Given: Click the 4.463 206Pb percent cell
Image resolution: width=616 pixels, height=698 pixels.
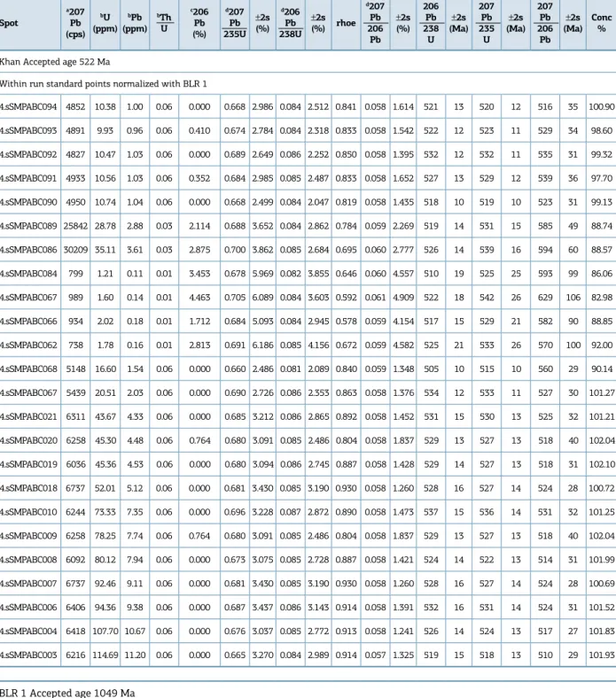Looking at the screenshot, I should click(x=199, y=298).
